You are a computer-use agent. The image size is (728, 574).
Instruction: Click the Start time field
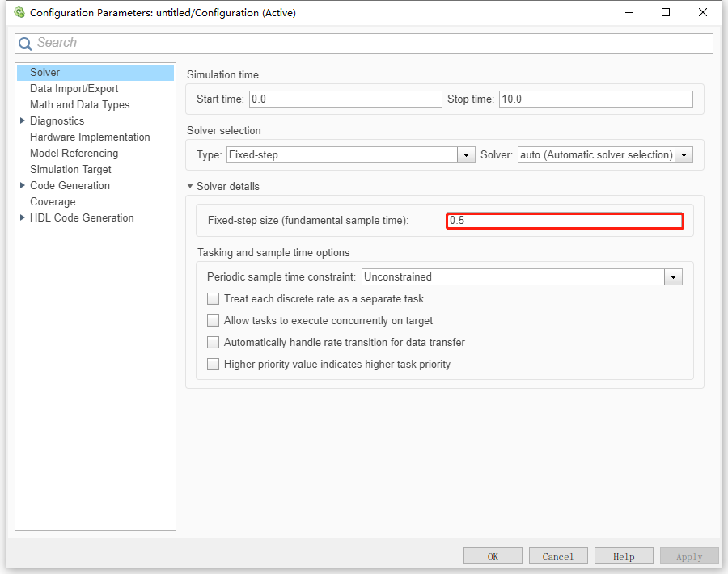tap(345, 99)
